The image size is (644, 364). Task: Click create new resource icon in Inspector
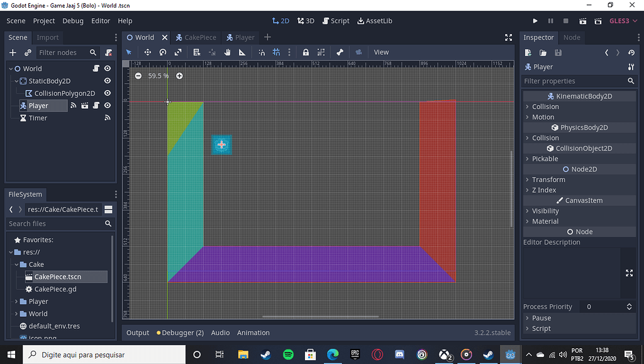[528, 53]
